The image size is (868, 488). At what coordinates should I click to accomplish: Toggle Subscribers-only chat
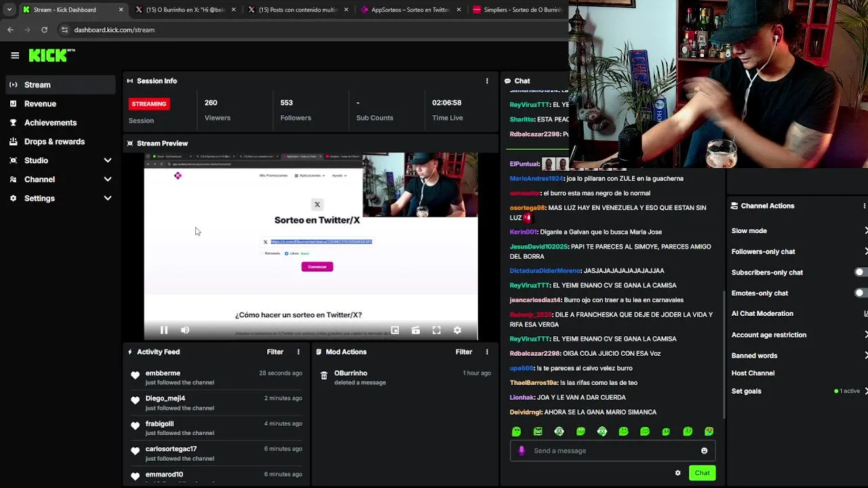[861, 272]
